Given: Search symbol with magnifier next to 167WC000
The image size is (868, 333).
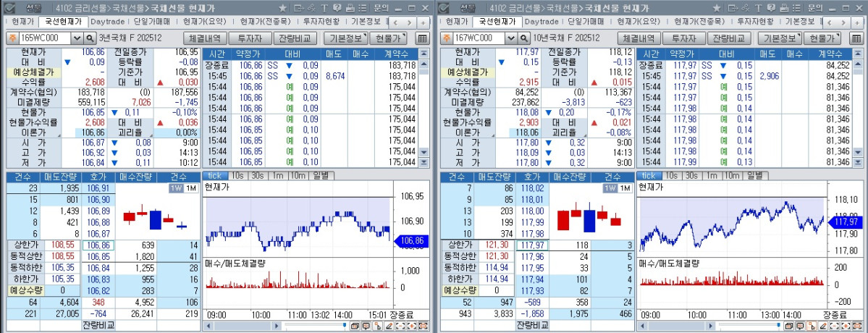Looking at the screenshot, I should 523,38.
